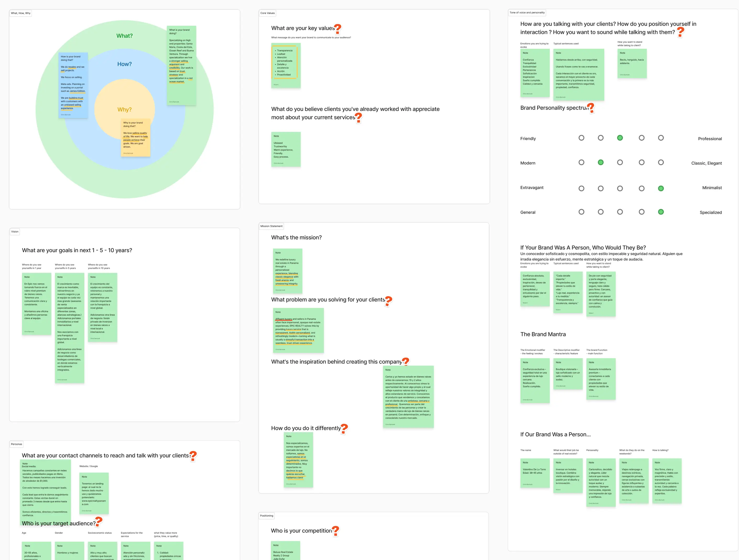This screenshot has width=739, height=560.
Task: Select the filled green circle in the Friendly–Professional row
Action: pyautogui.click(x=620, y=138)
